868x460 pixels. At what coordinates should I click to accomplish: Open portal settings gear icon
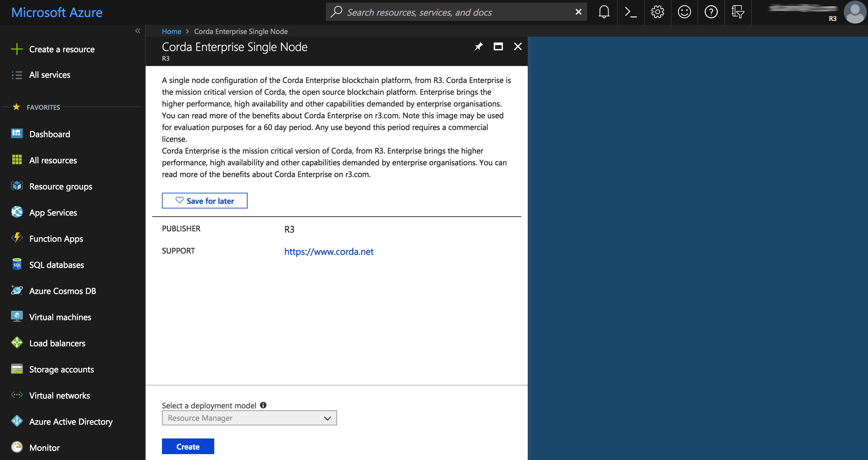pyautogui.click(x=657, y=12)
